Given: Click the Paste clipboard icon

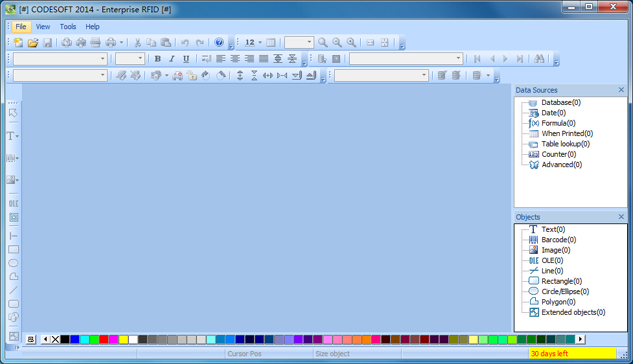Looking at the screenshot, I should coord(165,42).
